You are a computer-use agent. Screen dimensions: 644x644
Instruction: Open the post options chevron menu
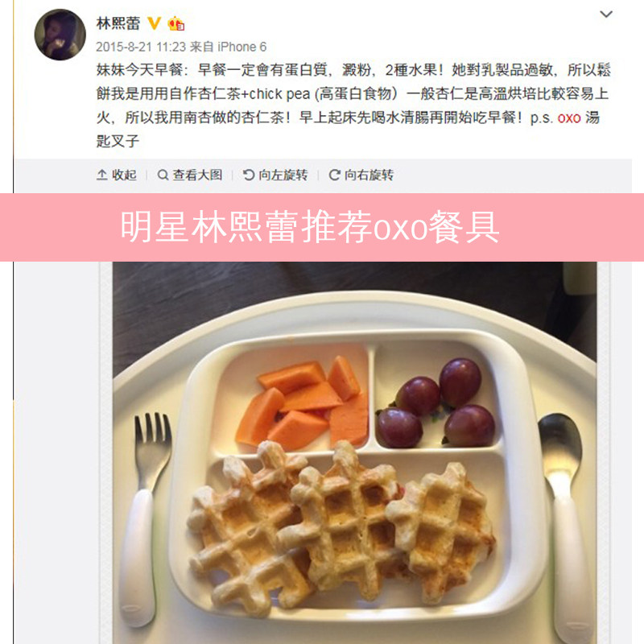click(x=606, y=14)
